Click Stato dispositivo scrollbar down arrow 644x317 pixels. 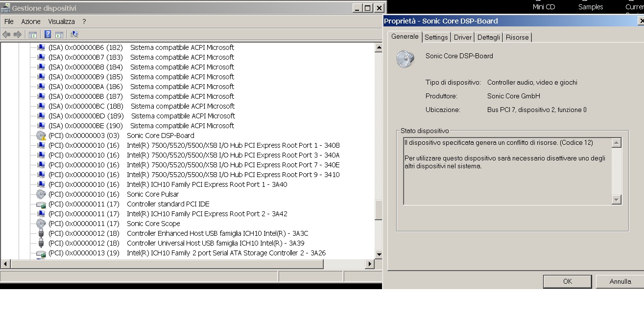[x=617, y=200]
